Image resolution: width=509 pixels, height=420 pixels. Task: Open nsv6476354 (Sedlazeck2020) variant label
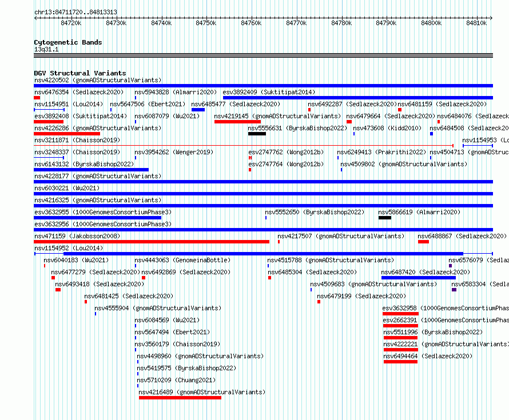pos(79,92)
